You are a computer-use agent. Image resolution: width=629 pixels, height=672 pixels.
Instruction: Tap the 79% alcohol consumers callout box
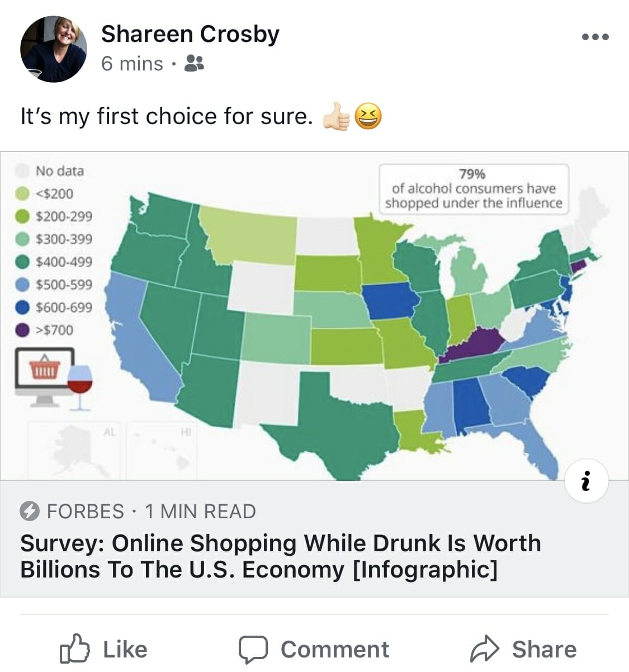click(474, 188)
